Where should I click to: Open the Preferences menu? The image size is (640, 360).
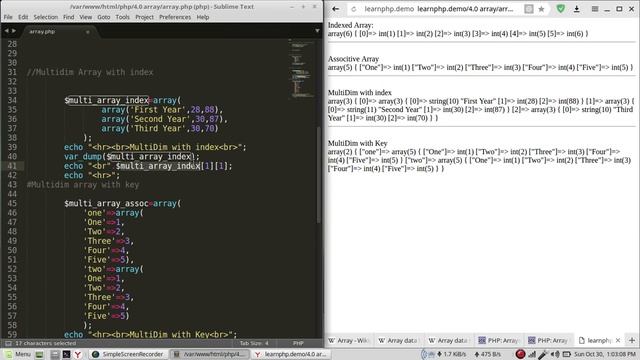click(175, 17)
